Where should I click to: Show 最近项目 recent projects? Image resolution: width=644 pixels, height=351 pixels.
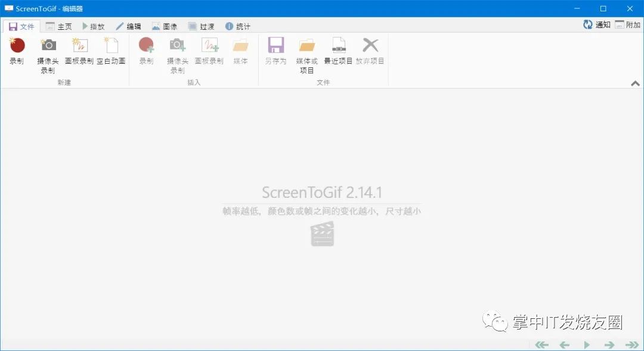tap(339, 51)
